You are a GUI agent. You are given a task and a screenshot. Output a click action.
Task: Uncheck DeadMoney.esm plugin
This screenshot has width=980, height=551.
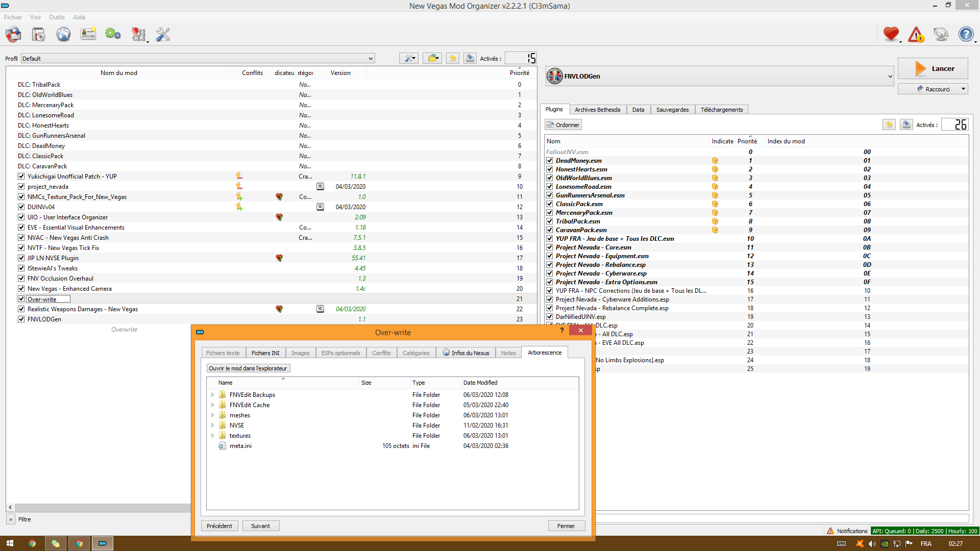(550, 160)
